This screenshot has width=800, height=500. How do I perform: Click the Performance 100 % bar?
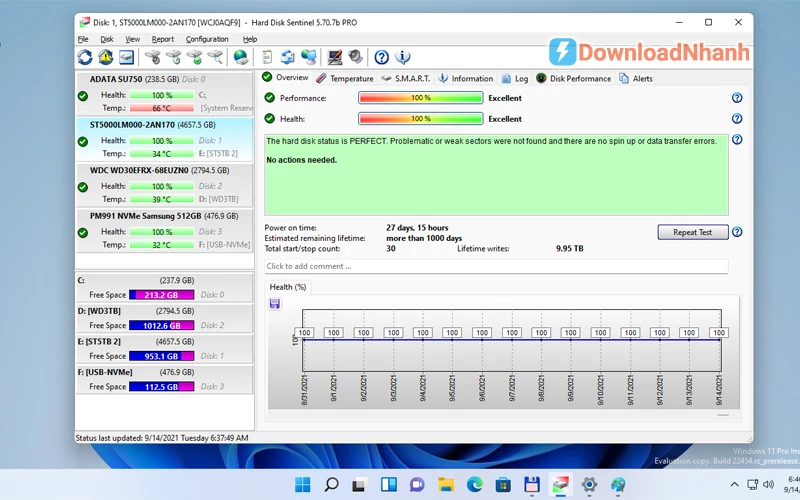click(420, 98)
